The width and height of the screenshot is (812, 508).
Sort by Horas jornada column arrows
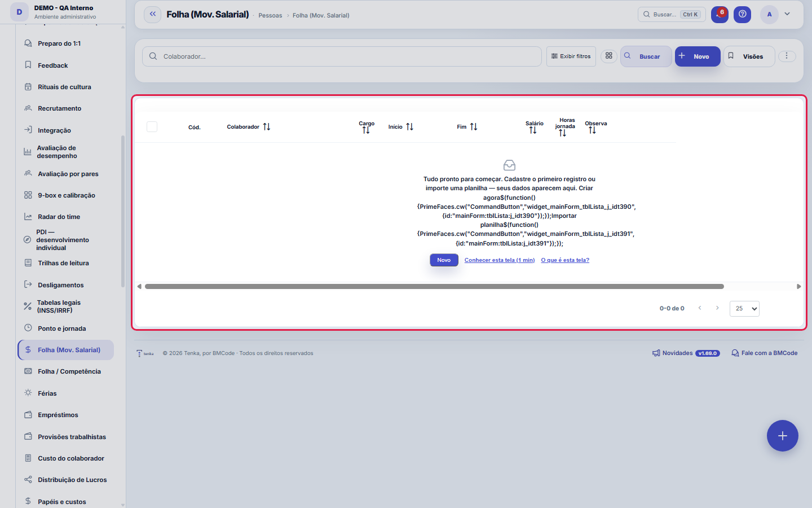[x=562, y=133]
